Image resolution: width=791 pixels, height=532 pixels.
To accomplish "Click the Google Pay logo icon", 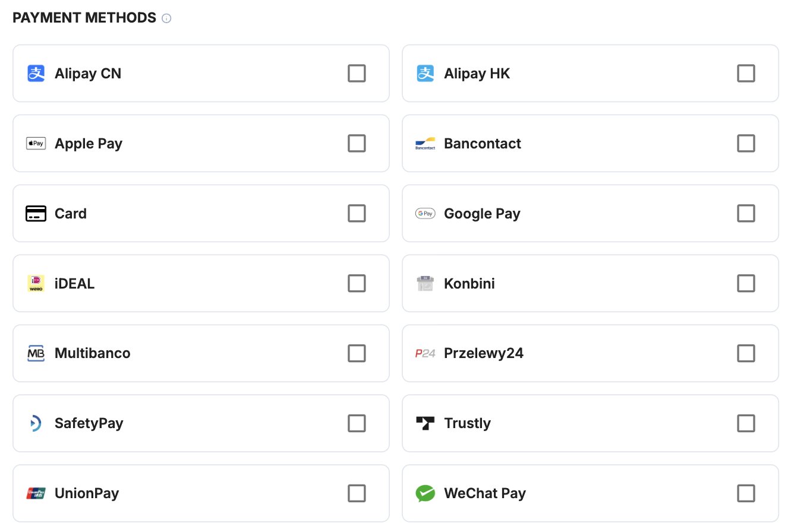I will [426, 214].
